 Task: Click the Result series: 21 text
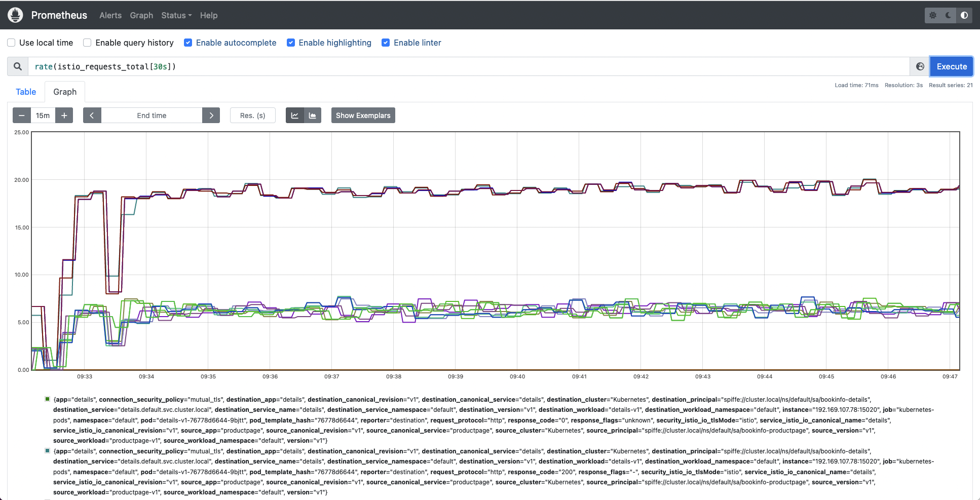951,85
